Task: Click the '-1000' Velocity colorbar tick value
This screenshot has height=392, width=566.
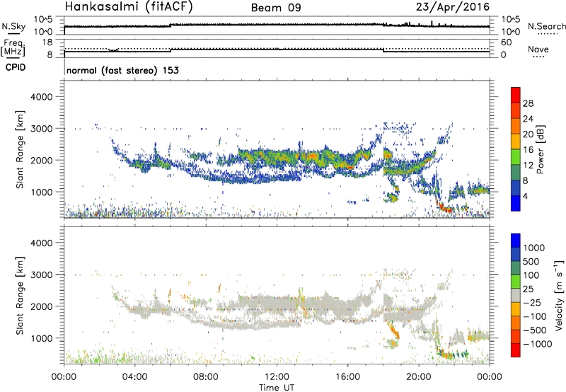Action: click(537, 344)
